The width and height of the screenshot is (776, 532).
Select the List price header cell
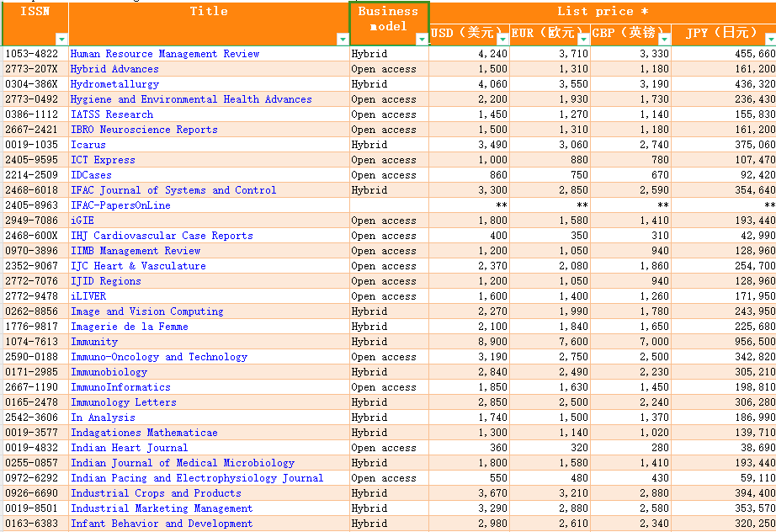(602, 12)
